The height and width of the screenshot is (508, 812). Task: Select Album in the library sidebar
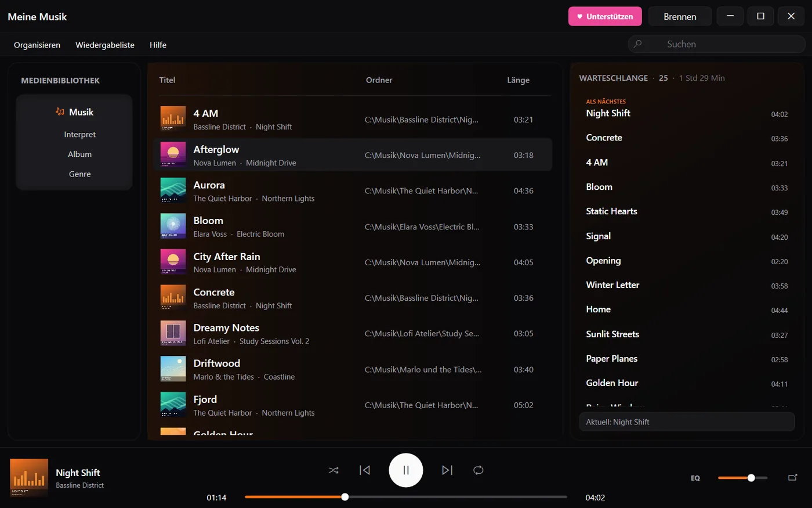80,154
